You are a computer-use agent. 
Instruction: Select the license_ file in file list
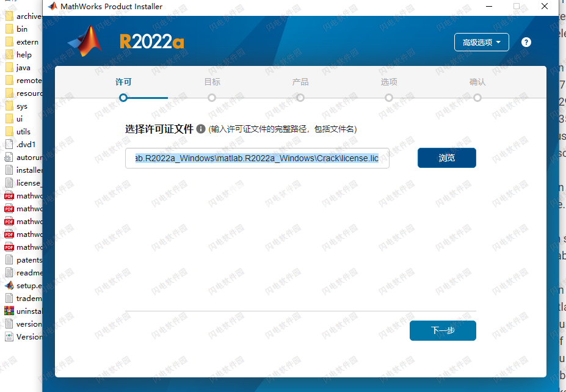[23, 183]
